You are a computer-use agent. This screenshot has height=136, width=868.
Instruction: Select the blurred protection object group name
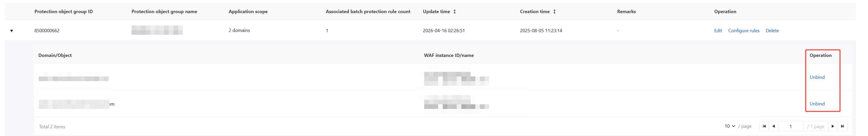tap(157, 30)
